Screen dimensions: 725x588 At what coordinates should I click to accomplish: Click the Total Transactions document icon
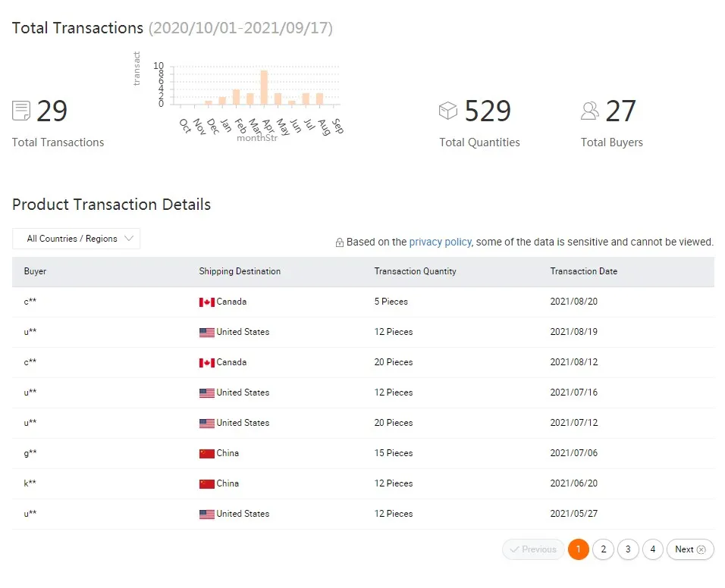click(21, 111)
